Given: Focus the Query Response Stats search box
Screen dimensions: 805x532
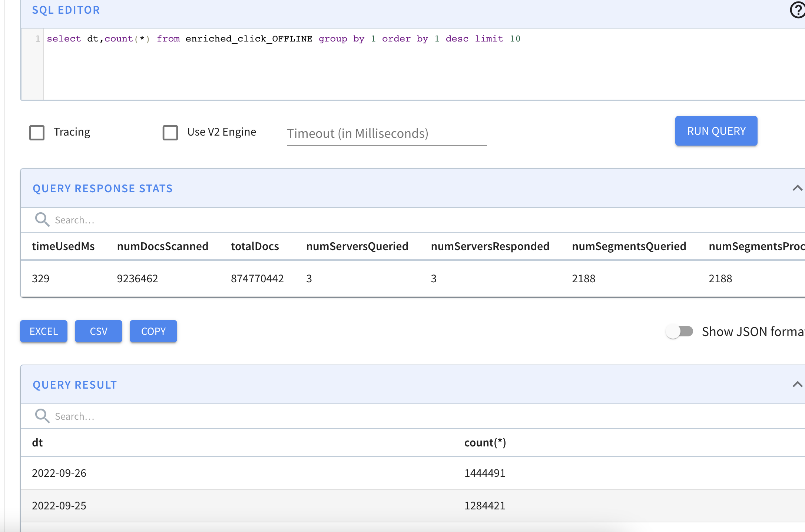Looking at the screenshot, I should pyautogui.click(x=222, y=220).
